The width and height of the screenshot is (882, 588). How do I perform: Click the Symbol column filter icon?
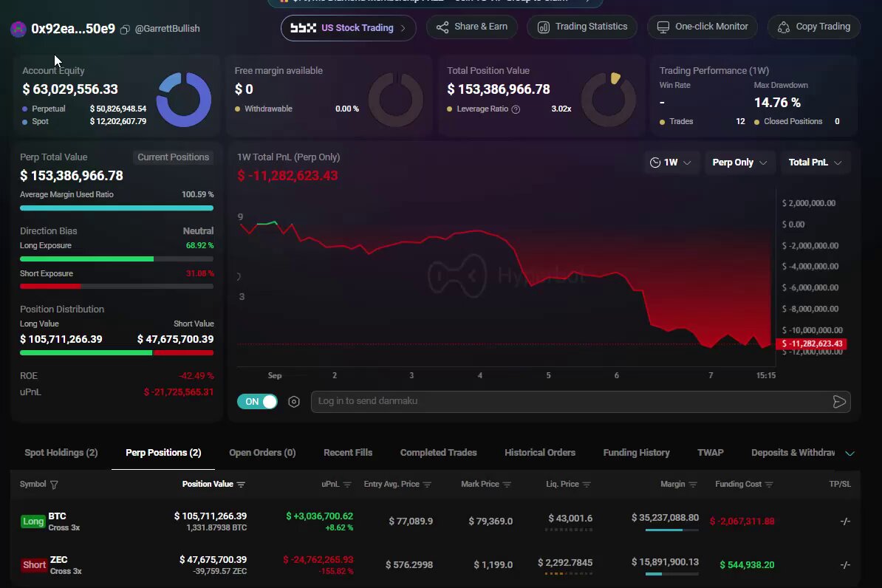click(x=54, y=485)
